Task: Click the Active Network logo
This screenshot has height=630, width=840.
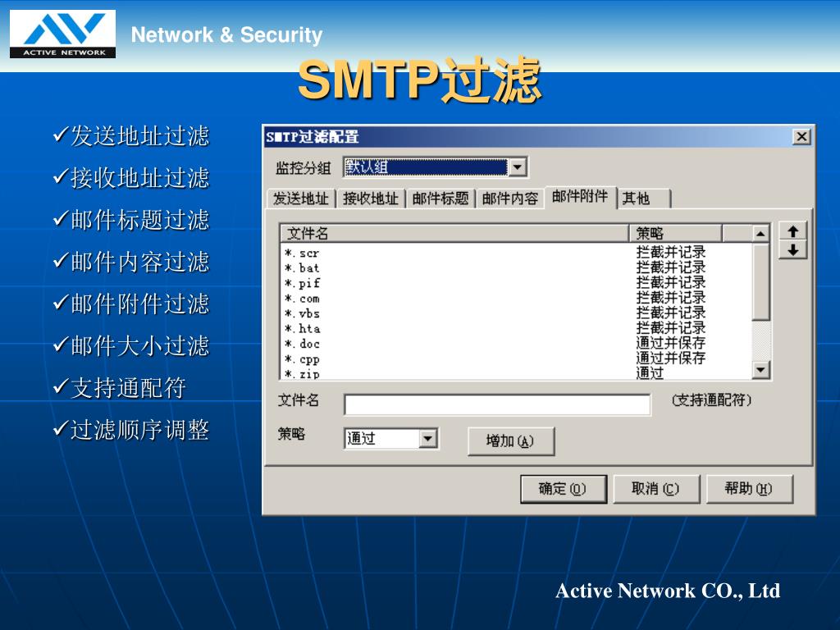Action: (62, 34)
